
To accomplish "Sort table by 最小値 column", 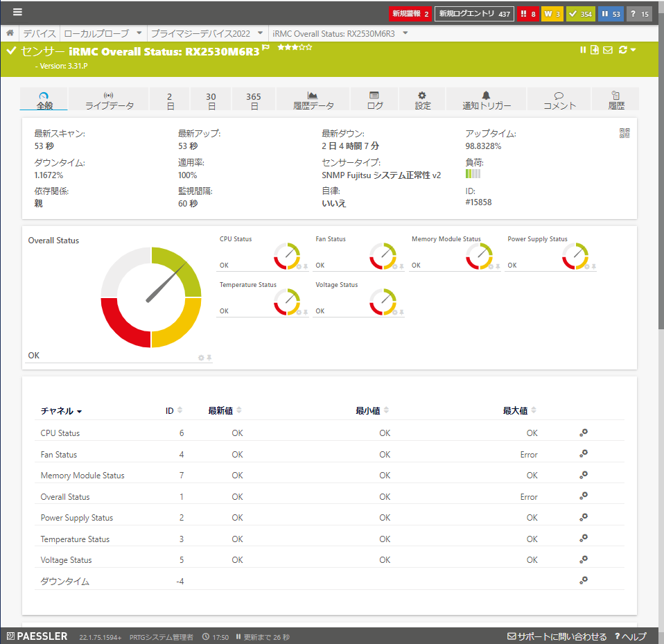I will [x=372, y=410].
